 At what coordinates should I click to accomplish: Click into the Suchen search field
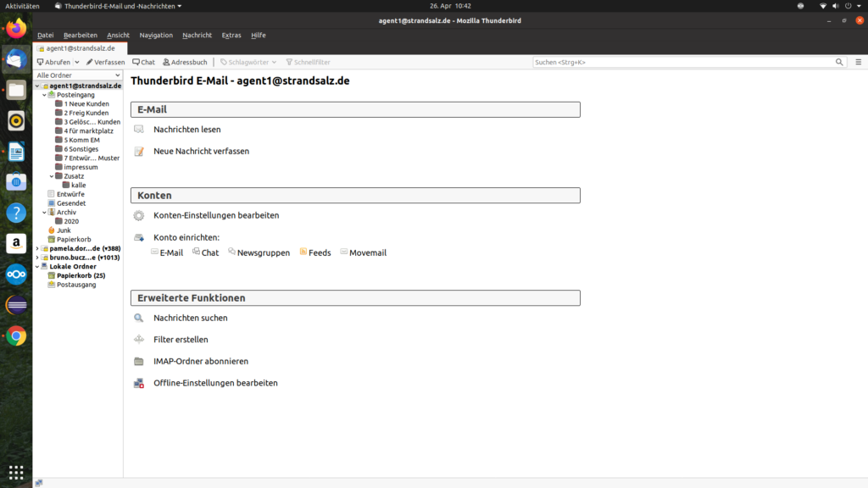[682, 62]
